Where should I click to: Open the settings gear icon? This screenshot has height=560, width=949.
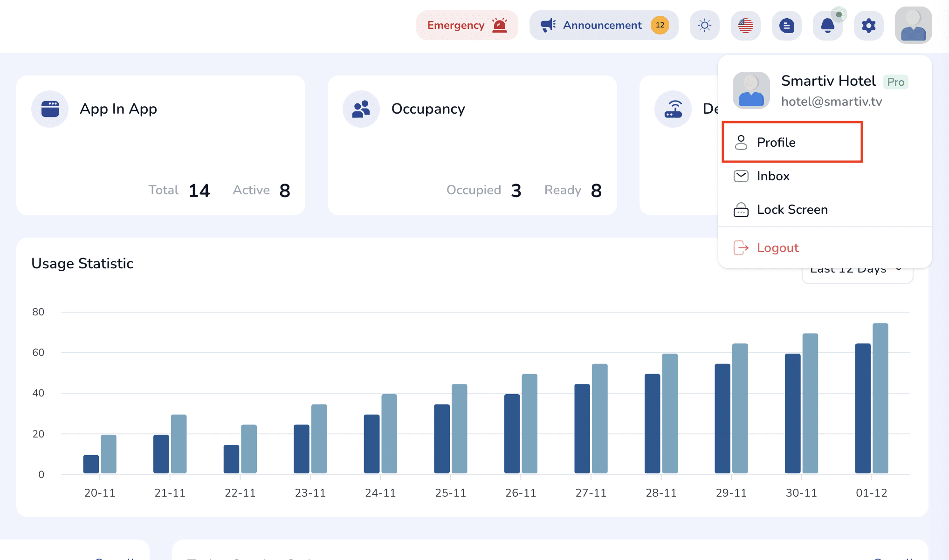pos(869,25)
